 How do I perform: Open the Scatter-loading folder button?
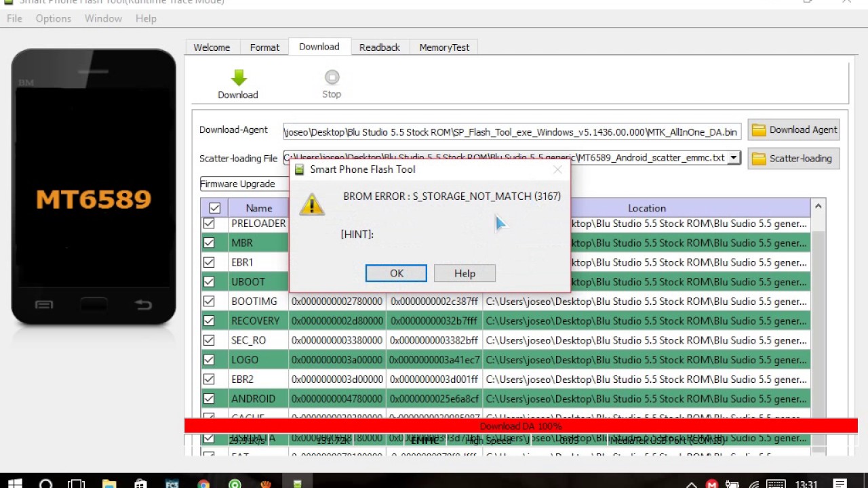click(x=794, y=159)
